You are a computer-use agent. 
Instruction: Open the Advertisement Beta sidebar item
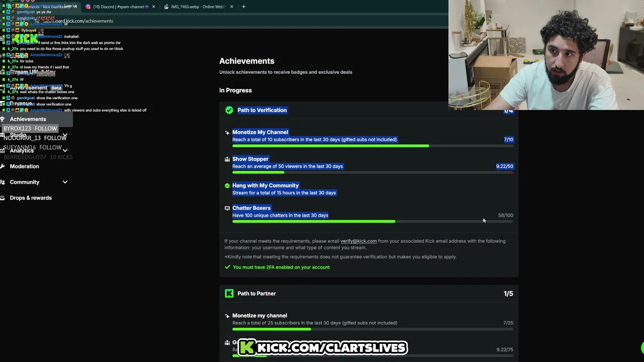[36, 87]
